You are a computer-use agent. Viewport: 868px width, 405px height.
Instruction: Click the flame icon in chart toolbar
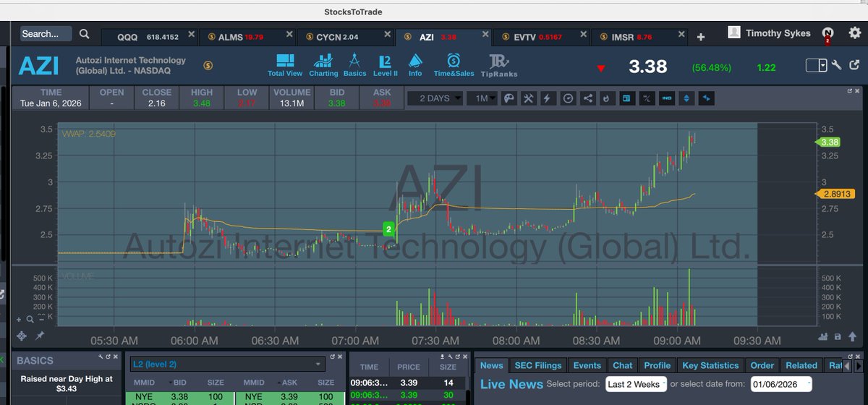[607, 98]
